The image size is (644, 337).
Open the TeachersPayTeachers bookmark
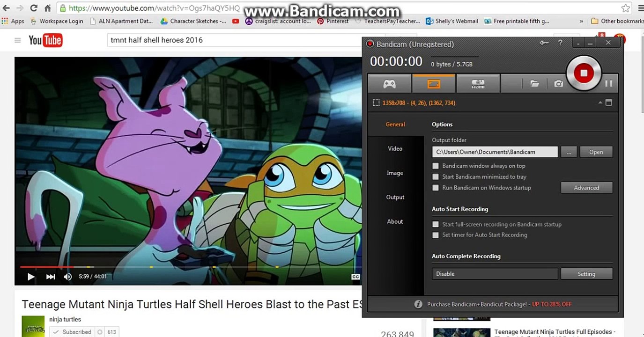pos(388,21)
